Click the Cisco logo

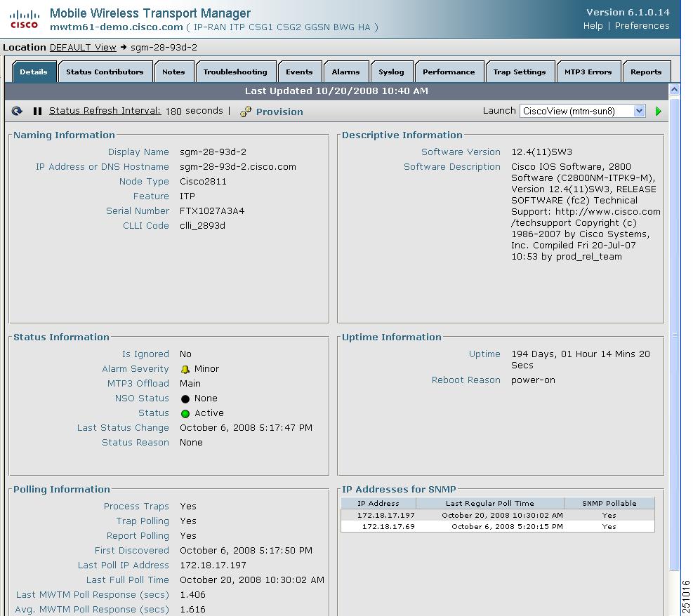coord(25,20)
